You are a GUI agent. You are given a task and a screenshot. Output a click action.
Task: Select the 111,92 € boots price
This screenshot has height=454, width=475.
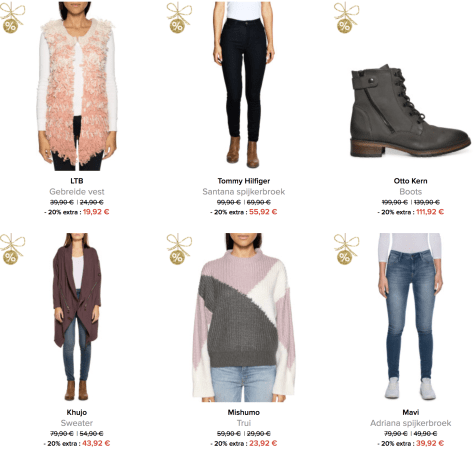coord(430,212)
